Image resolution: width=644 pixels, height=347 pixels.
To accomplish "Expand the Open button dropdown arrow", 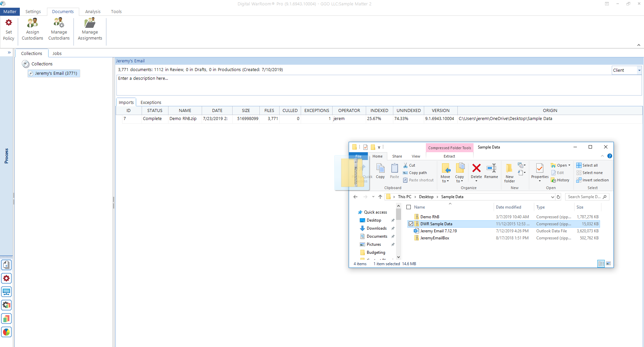I will pyautogui.click(x=569, y=165).
